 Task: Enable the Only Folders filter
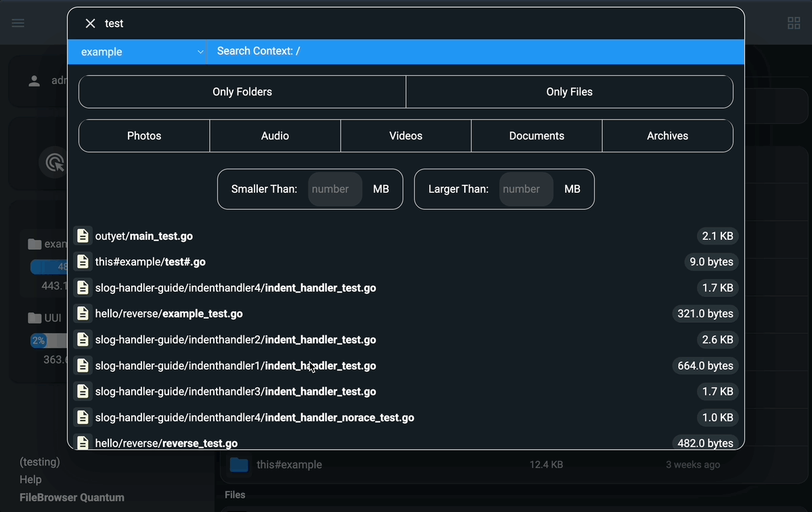(x=242, y=91)
